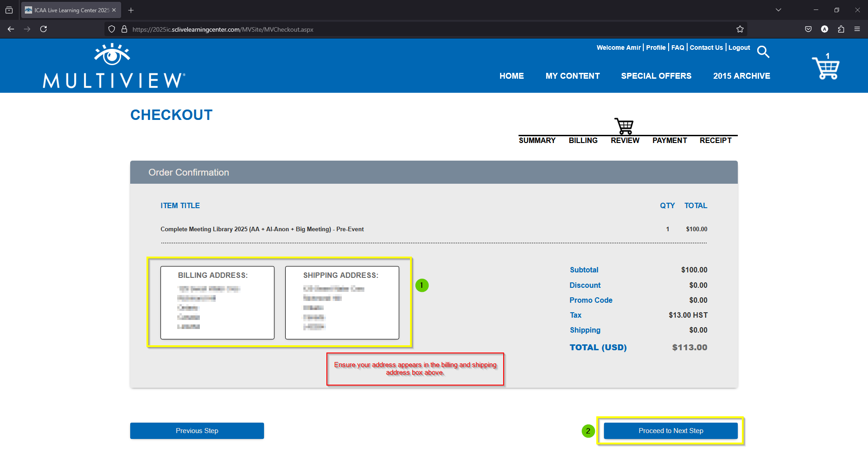Select REVIEW checkout step
Screen dimensions: 868x467
(x=625, y=140)
